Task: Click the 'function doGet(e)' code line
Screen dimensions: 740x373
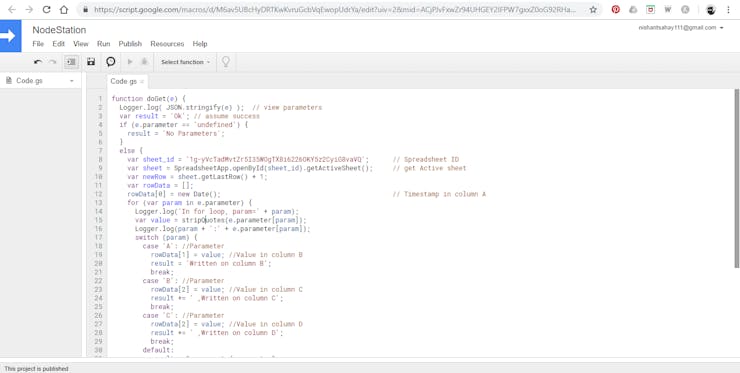Action: pyautogui.click(x=149, y=99)
